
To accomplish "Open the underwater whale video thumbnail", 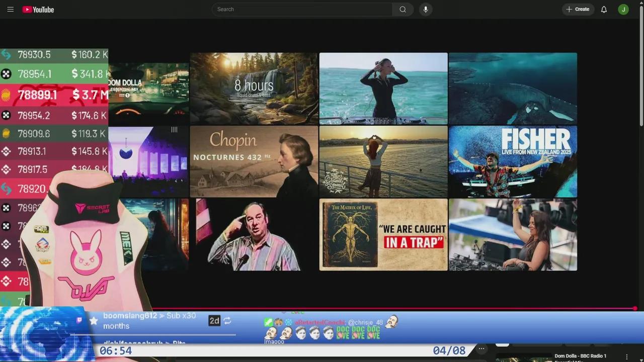I will coord(513,88).
